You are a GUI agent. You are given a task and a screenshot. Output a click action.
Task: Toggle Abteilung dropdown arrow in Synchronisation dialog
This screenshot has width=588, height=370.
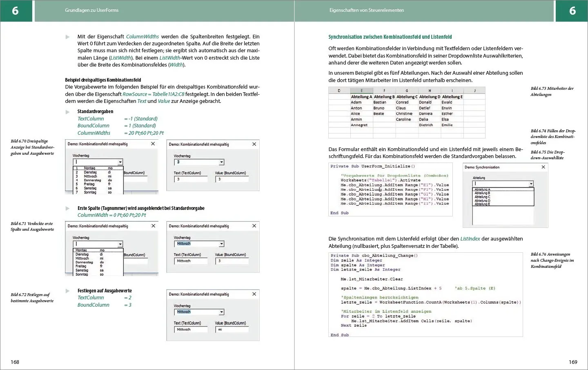tap(531, 184)
